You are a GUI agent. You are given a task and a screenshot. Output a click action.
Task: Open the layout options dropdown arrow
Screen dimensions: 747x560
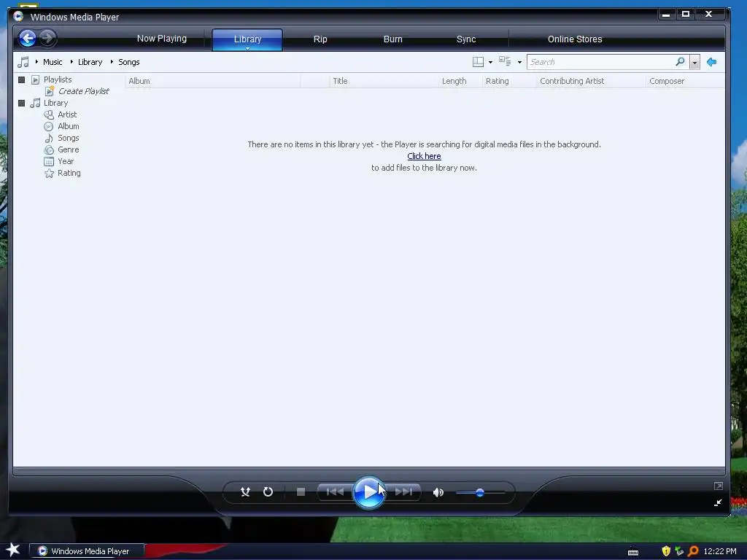pos(491,63)
